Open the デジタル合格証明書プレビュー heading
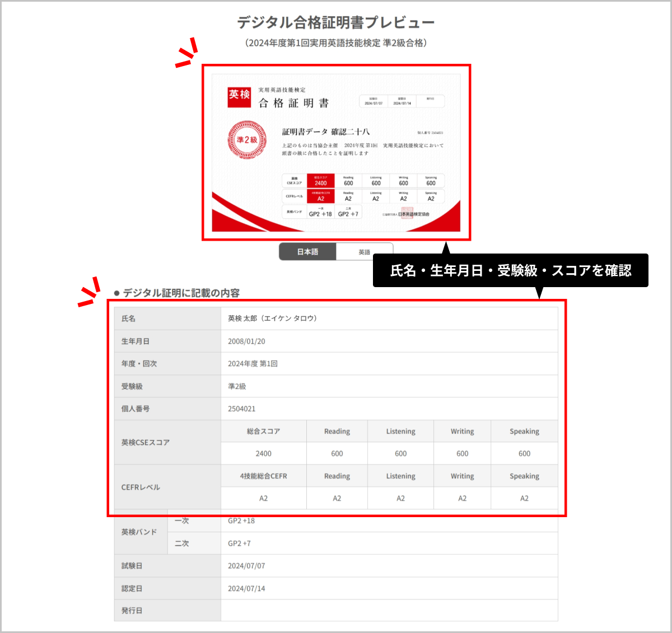This screenshot has height=633, width=672. [335, 22]
